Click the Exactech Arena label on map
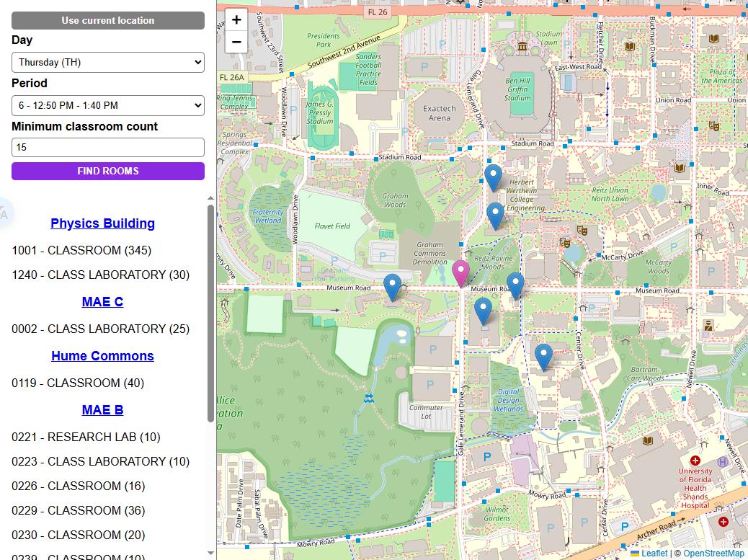 click(440, 113)
